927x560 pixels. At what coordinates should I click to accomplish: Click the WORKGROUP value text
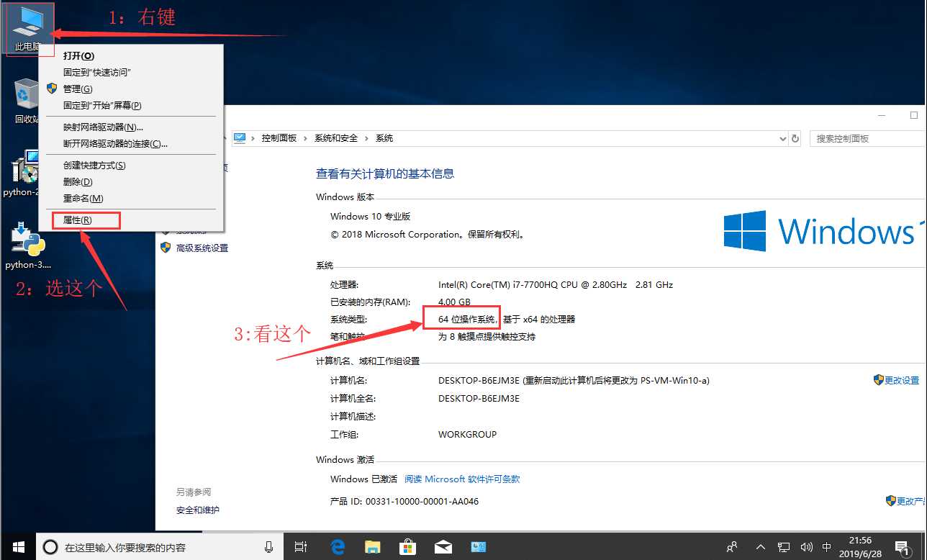point(468,434)
